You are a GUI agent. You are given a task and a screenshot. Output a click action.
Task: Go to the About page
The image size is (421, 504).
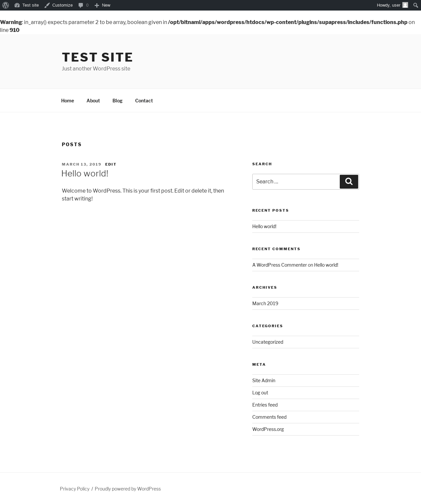(x=93, y=101)
